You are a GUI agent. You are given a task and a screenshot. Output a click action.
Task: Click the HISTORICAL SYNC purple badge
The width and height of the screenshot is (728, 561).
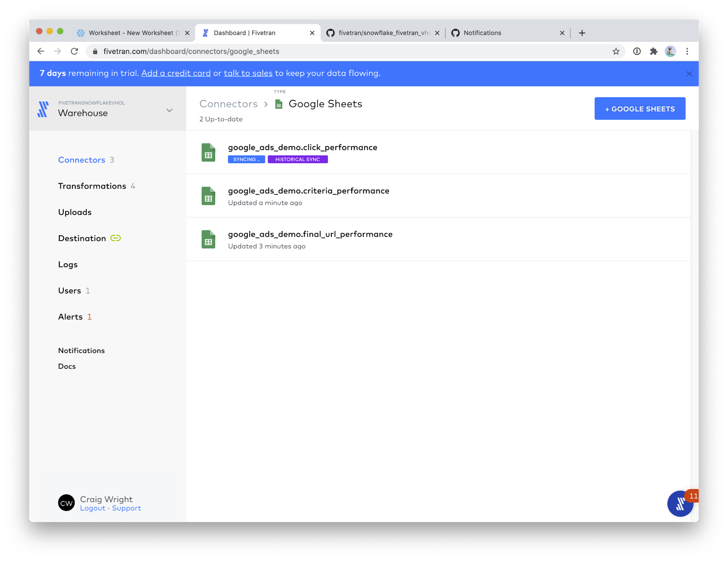click(298, 160)
